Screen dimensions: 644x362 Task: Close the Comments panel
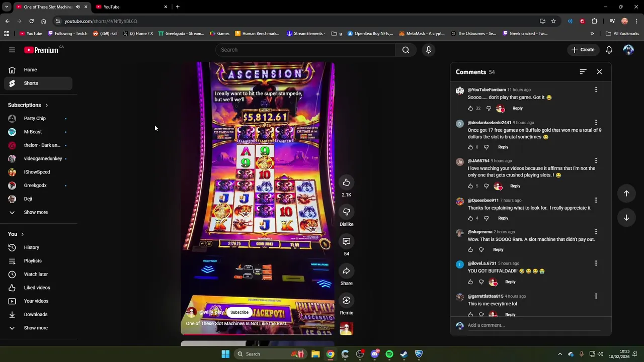[599, 72]
